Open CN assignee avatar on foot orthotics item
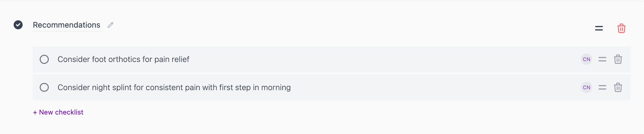The image size is (644, 134). pos(586,59)
